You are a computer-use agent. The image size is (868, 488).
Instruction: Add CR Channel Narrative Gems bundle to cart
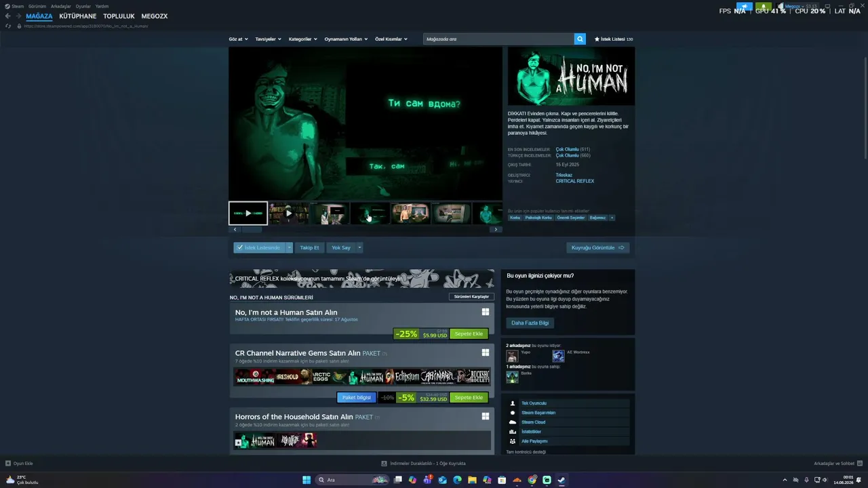pyautogui.click(x=469, y=397)
